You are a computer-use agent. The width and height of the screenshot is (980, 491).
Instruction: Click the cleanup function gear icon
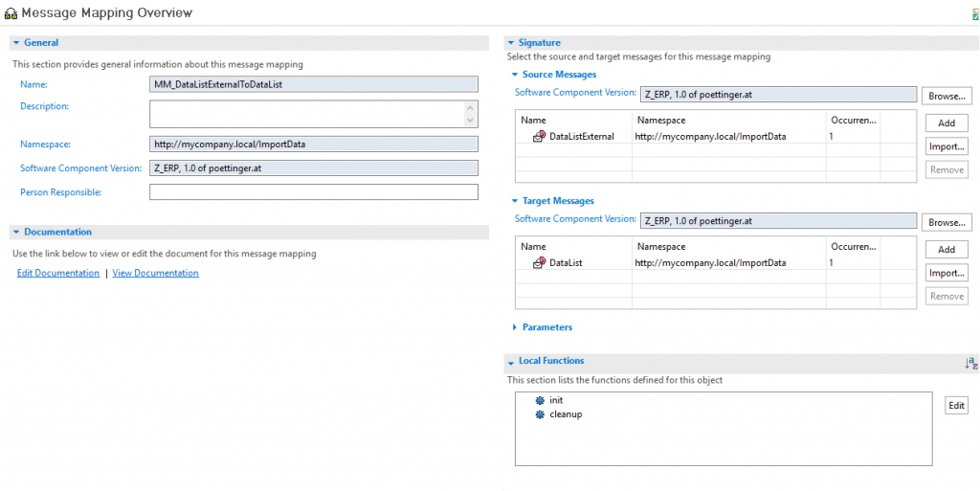click(x=540, y=414)
